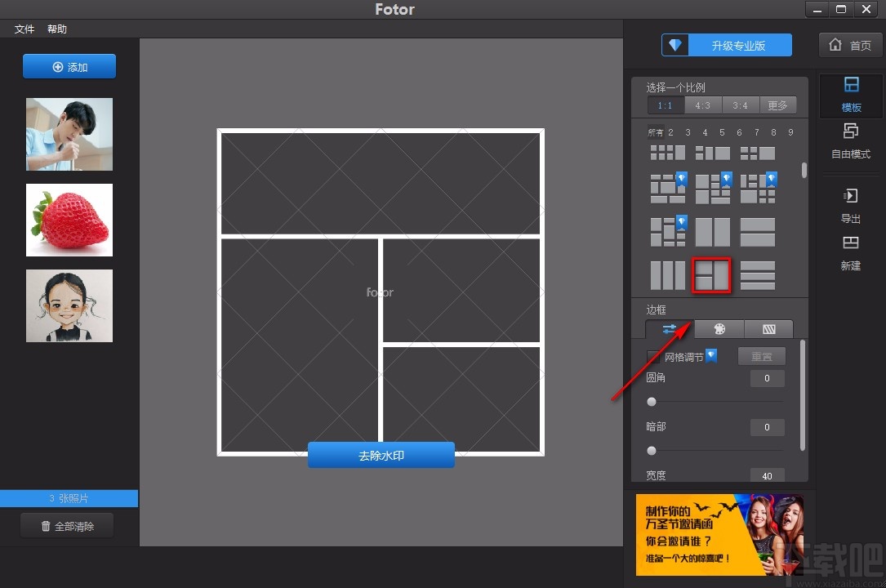Click the border settings scrollbar
This screenshot has height=588, width=886.
tap(803, 394)
